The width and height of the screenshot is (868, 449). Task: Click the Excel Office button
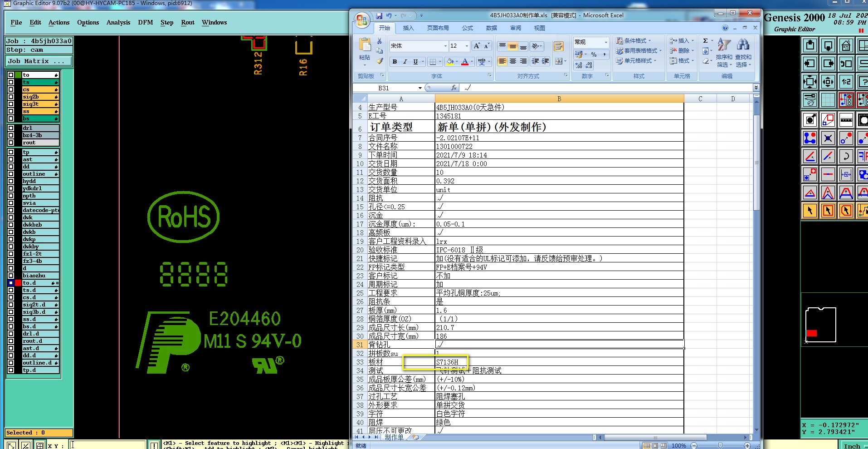[x=362, y=20]
